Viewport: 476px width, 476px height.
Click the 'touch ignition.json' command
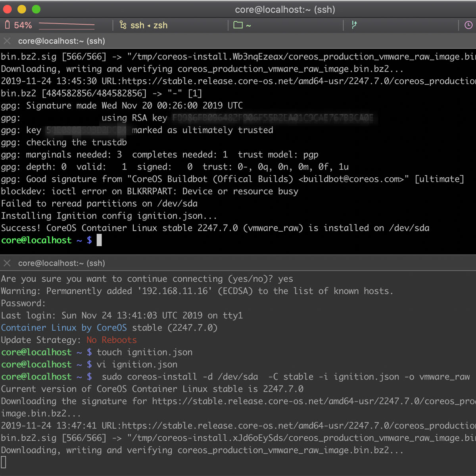(x=144, y=352)
